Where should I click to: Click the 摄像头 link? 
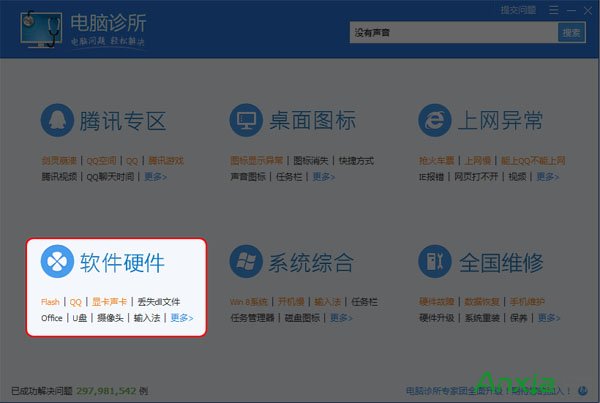pyautogui.click(x=111, y=318)
